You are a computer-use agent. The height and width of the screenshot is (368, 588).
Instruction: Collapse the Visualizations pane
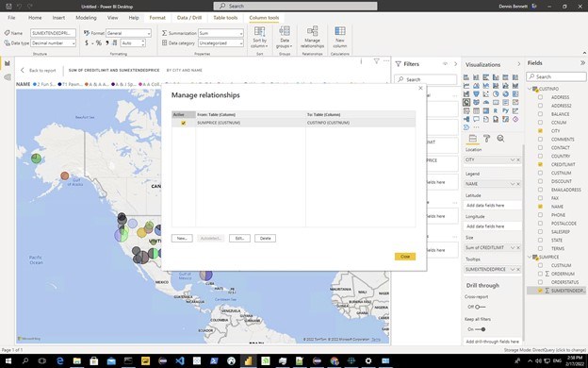(518, 64)
